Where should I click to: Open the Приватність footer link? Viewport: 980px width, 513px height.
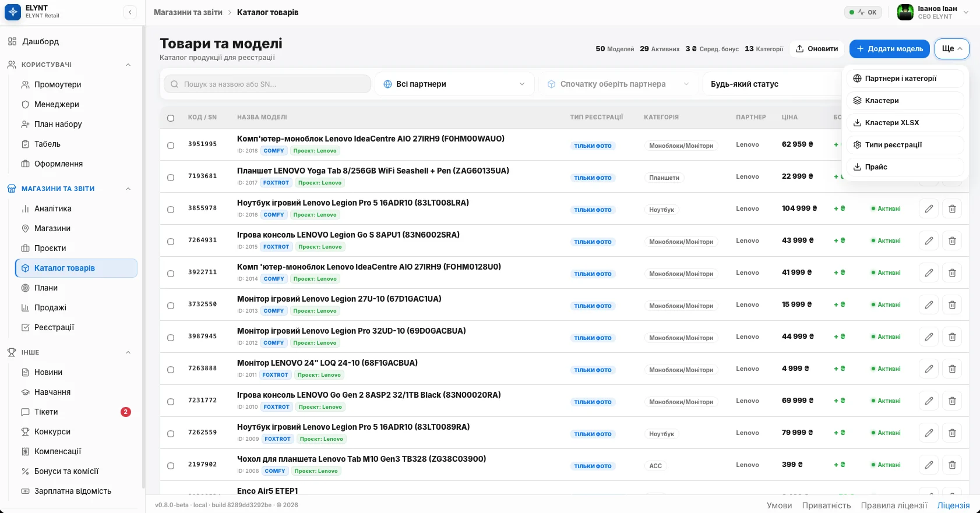pyautogui.click(x=826, y=505)
